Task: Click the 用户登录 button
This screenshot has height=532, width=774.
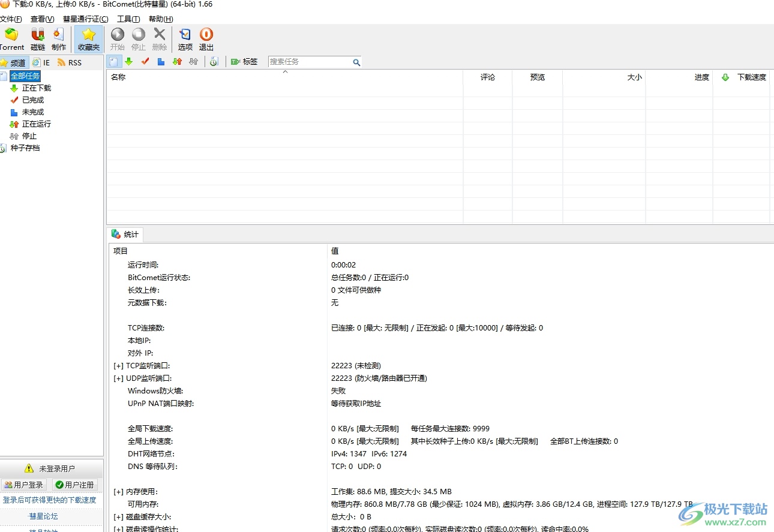Action: pyautogui.click(x=24, y=485)
